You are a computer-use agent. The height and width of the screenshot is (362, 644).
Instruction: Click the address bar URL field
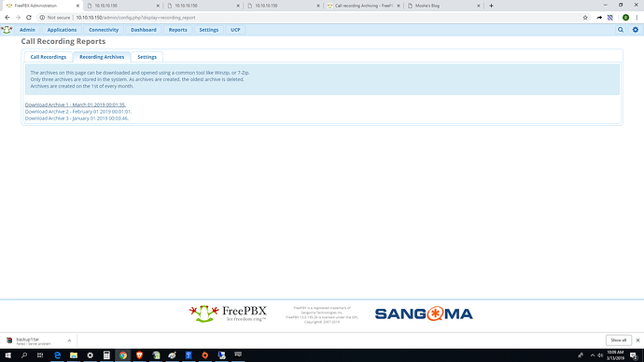tap(308, 18)
